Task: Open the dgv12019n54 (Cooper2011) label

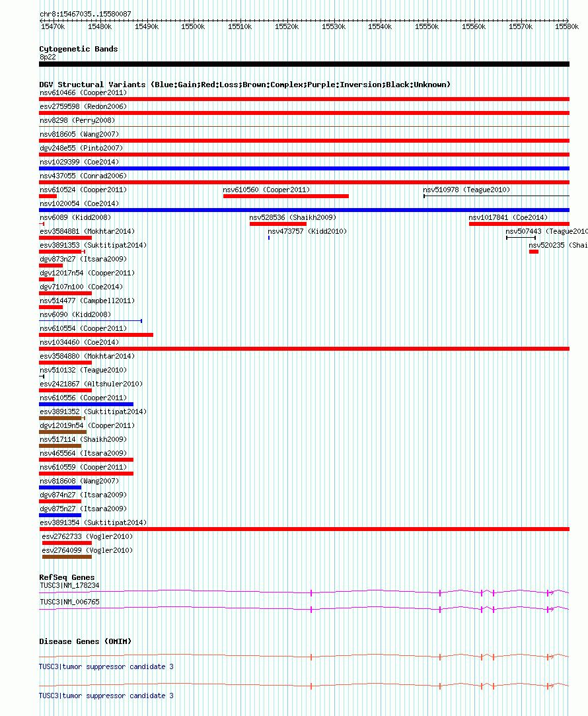Action: click(87, 425)
